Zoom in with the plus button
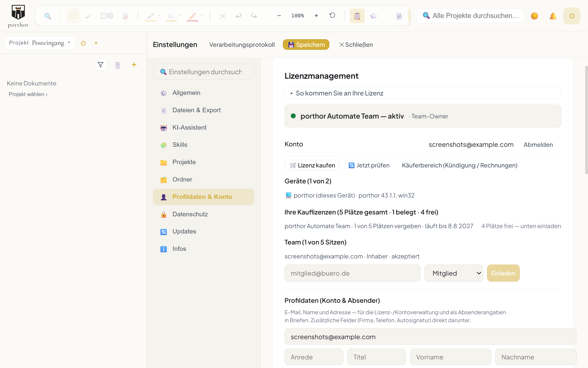 click(316, 16)
